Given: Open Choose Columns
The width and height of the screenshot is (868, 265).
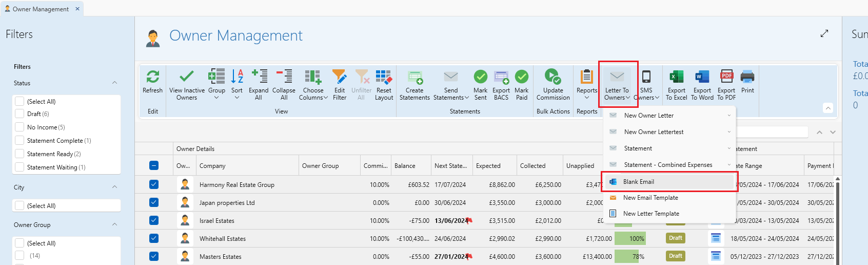Looking at the screenshot, I should pos(313,85).
